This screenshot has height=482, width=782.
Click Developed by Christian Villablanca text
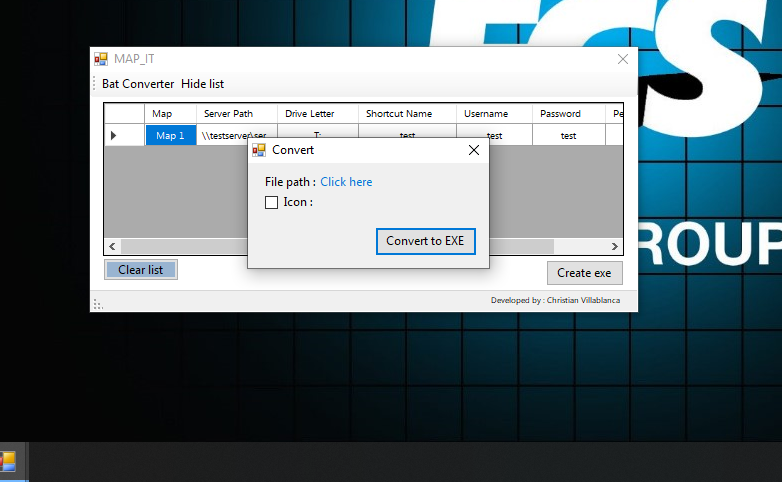555,300
